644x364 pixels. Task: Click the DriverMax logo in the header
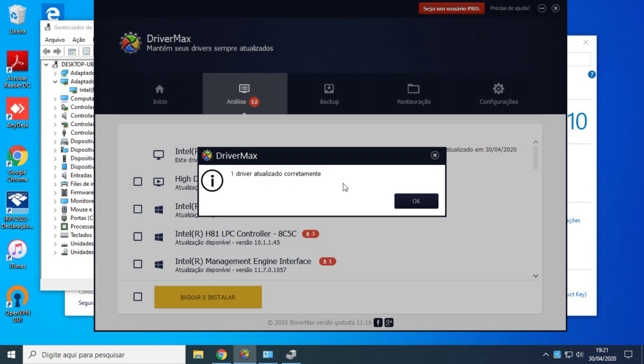click(130, 43)
